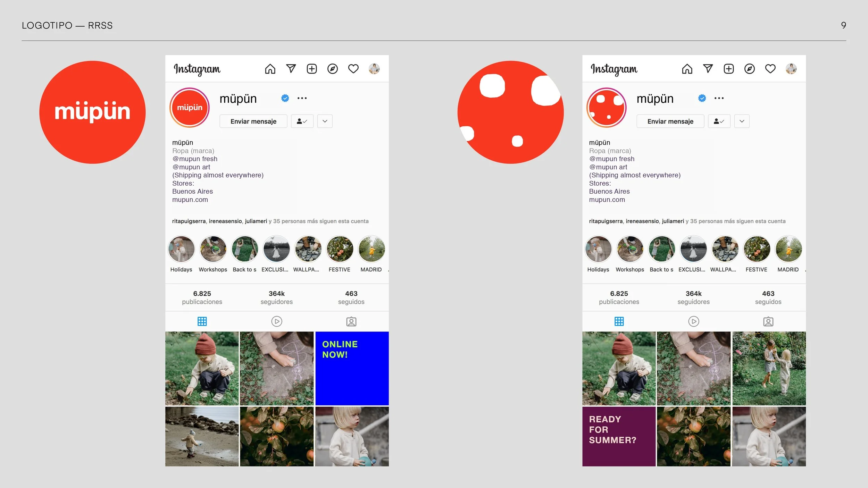The height and width of the screenshot is (488, 868).
Task: Select the tagged photos tab in right mockup
Action: pyautogui.click(x=768, y=321)
